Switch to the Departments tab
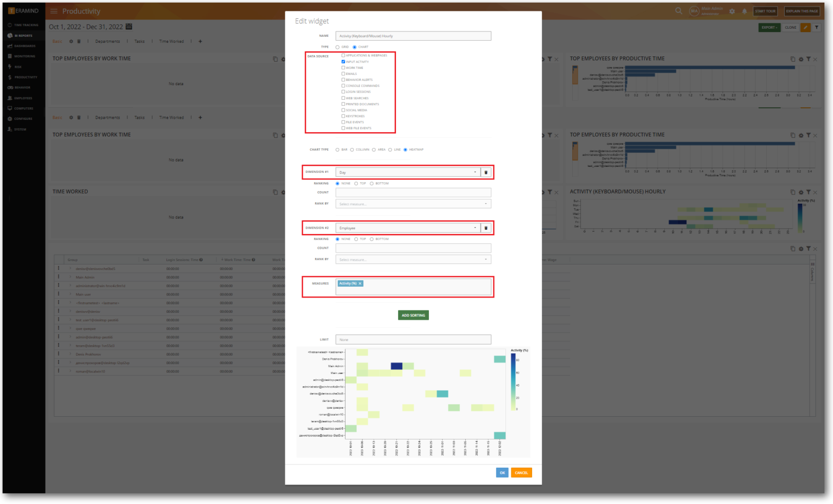Screen dimensions: 833x504 (x=107, y=41)
